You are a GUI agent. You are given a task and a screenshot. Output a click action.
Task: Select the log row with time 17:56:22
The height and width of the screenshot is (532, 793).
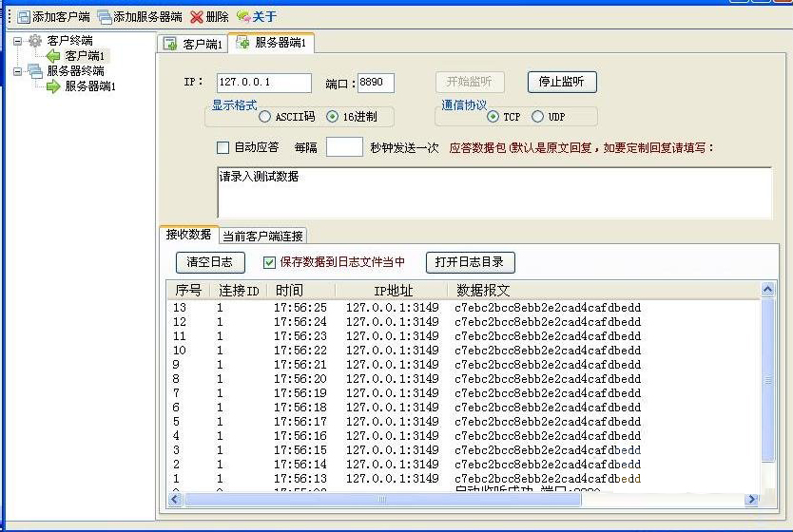click(463, 351)
